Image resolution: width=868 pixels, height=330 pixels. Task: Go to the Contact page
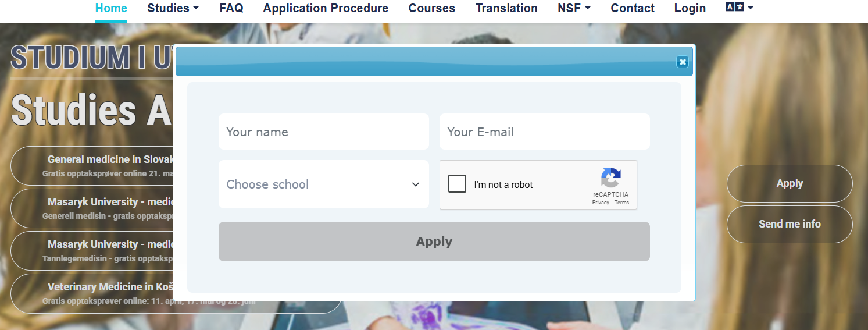633,8
